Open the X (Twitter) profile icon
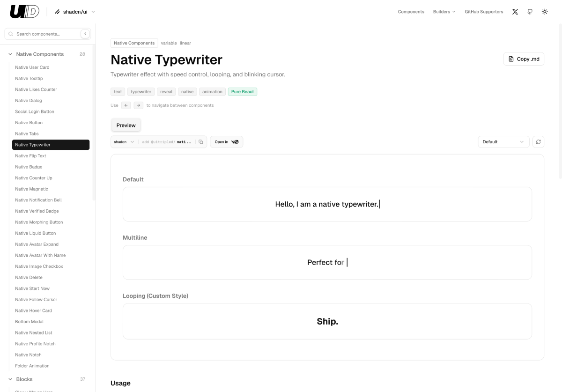The width and height of the screenshot is (562, 392). (515, 12)
